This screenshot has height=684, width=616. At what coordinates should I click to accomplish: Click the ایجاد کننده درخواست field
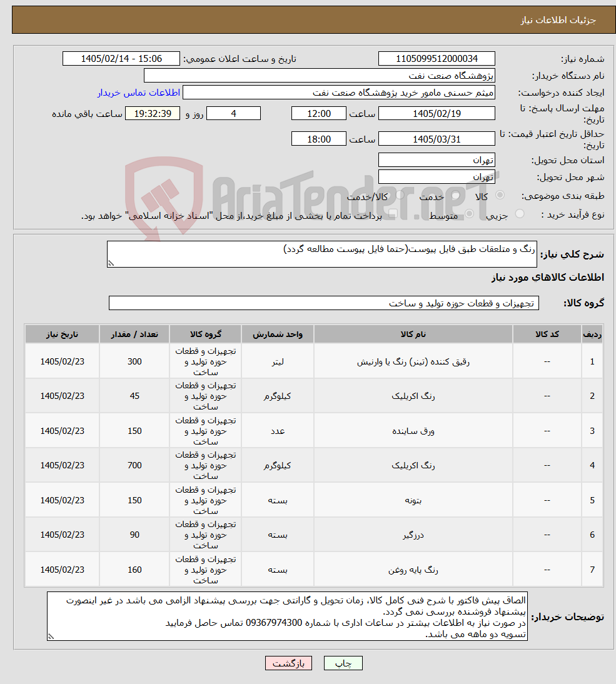[x=339, y=93]
